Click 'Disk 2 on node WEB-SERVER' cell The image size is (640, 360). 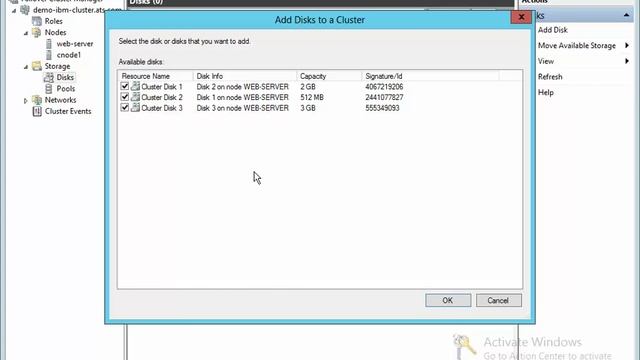click(x=242, y=87)
